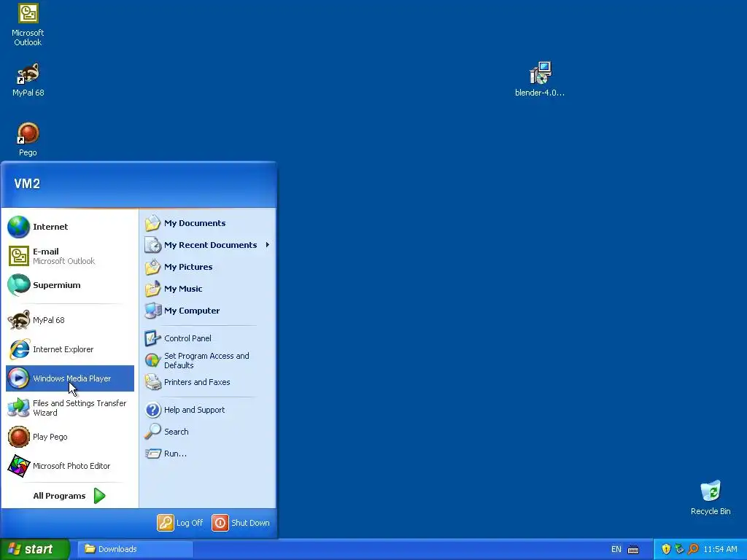747x560 pixels.
Task: Open Files and Settings Transfer Wizard
Action: [x=69, y=408]
